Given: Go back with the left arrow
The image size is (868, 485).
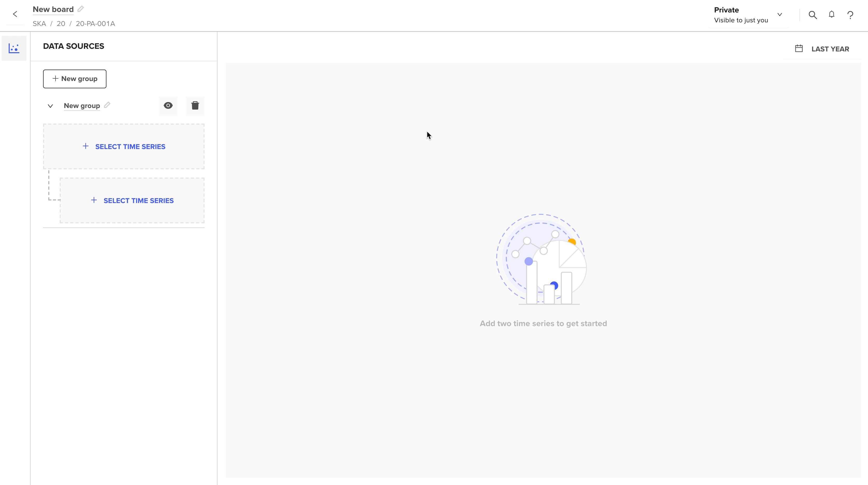Looking at the screenshot, I should click(x=15, y=14).
